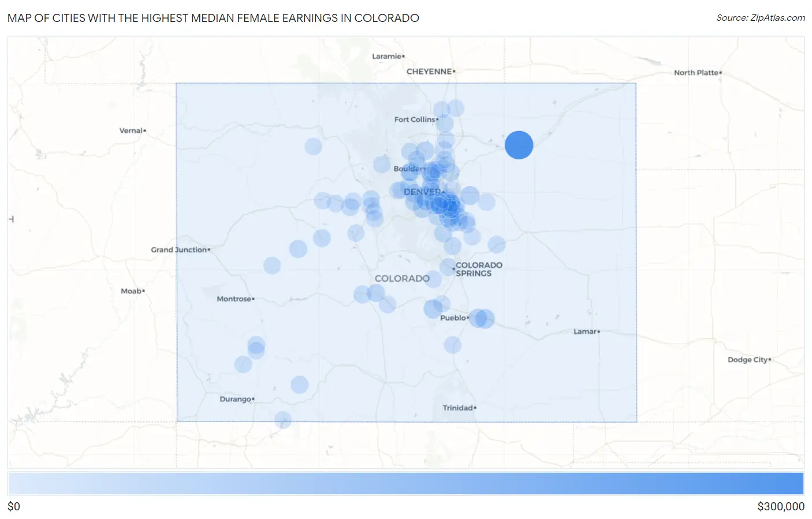812x519 pixels.
Task: Click the $0 legend minimum label
Action: tap(14, 506)
